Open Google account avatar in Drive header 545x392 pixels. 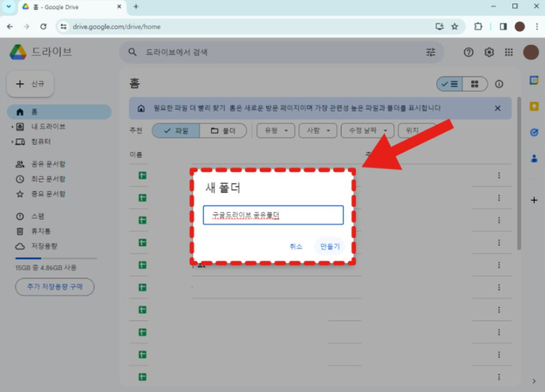click(531, 52)
